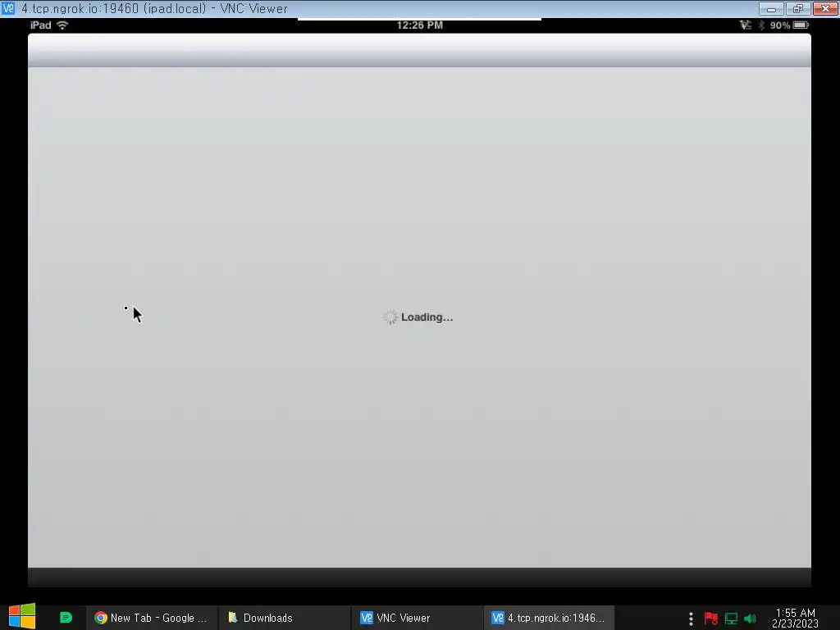
Task: Click the VNC Viewer title bar logo icon
Action: pyautogui.click(x=8, y=8)
